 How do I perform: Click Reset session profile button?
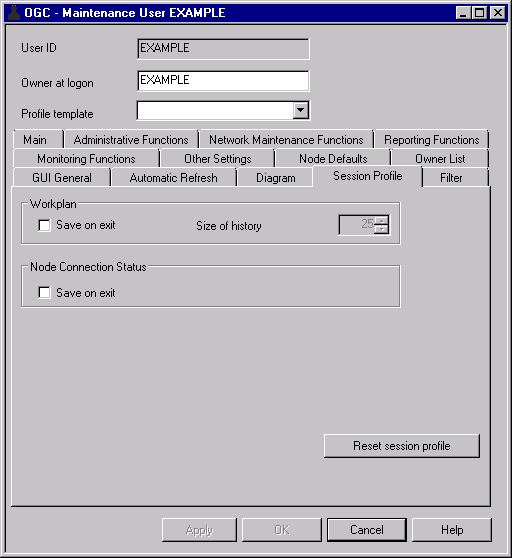pos(402,446)
